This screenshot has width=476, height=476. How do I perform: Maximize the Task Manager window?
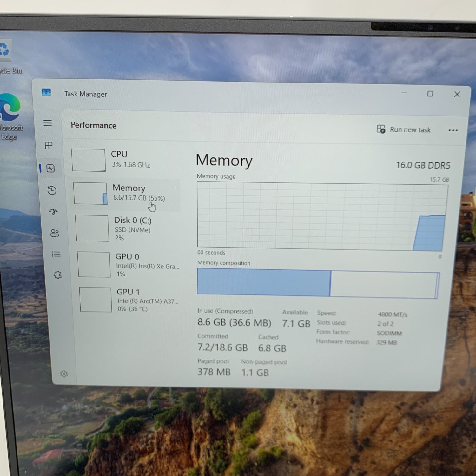point(430,94)
